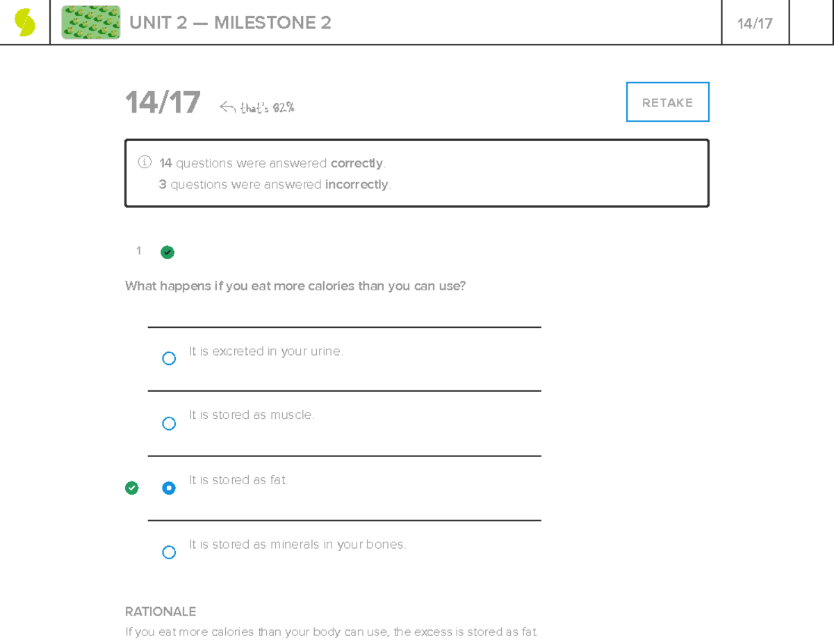Click the info icon in the results box

tap(145, 163)
